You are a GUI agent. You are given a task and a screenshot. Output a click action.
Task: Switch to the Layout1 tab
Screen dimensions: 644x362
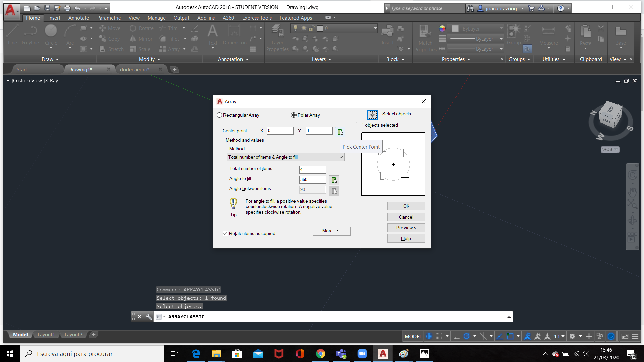pyautogui.click(x=46, y=335)
